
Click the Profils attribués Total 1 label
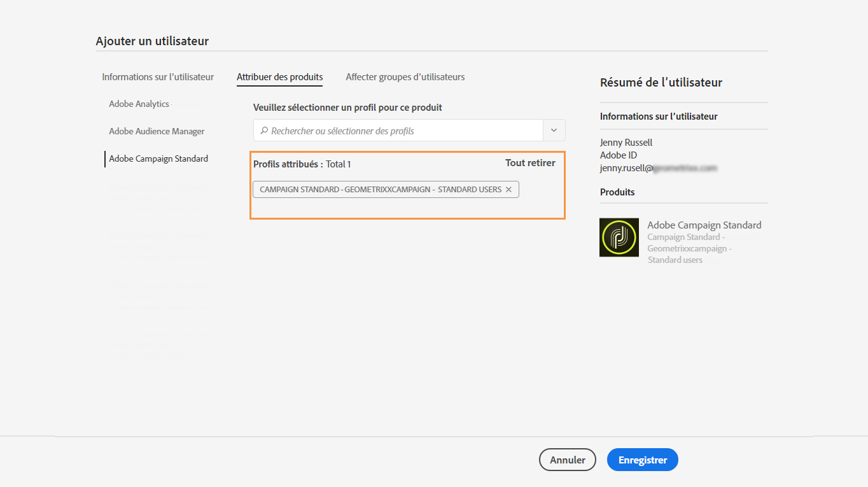(302, 164)
